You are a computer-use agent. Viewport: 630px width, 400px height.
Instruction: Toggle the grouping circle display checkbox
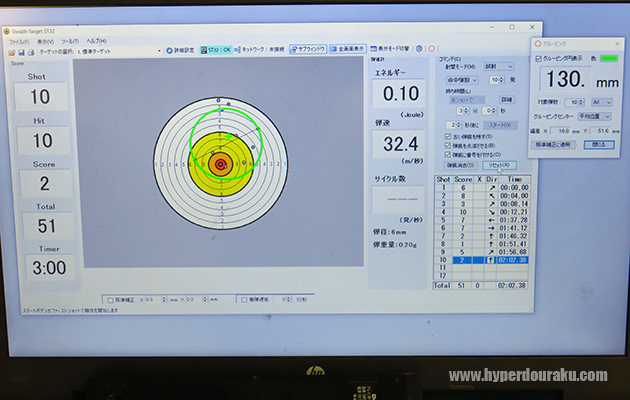(x=538, y=59)
